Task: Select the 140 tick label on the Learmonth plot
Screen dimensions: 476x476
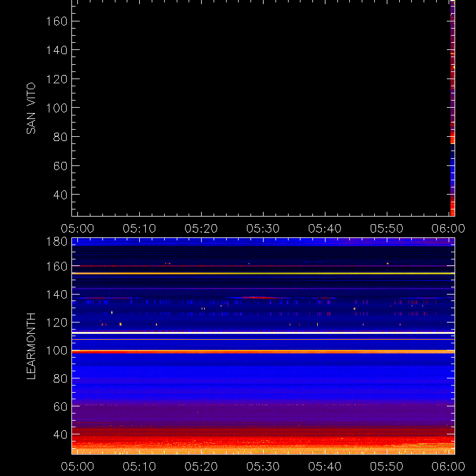Action: coord(57,295)
